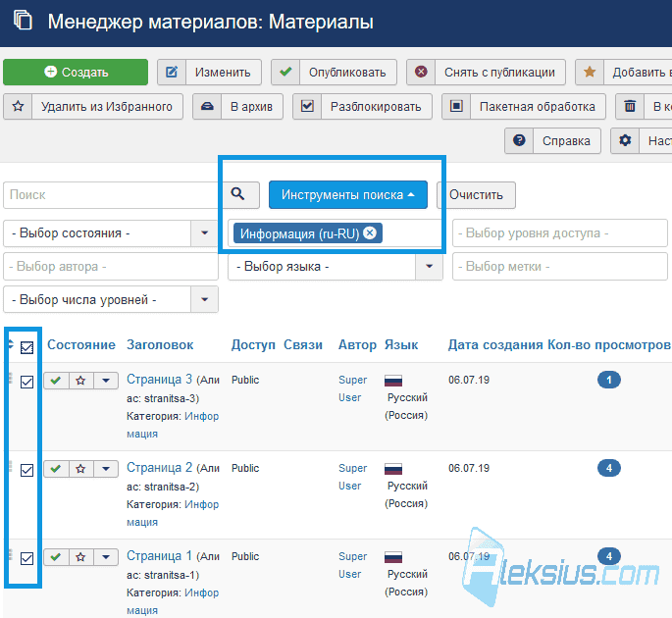The image size is (672, 618).
Task: Click the batch square icon beside Пакетная обработка
Action: pos(456,106)
